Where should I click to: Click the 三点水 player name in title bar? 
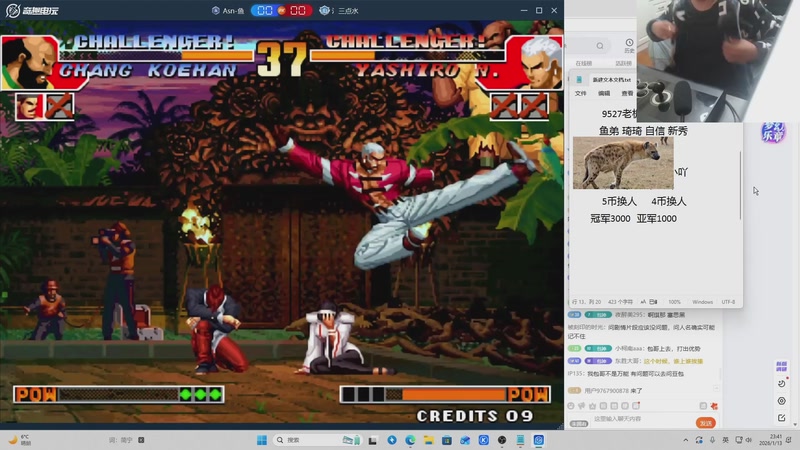click(348, 11)
